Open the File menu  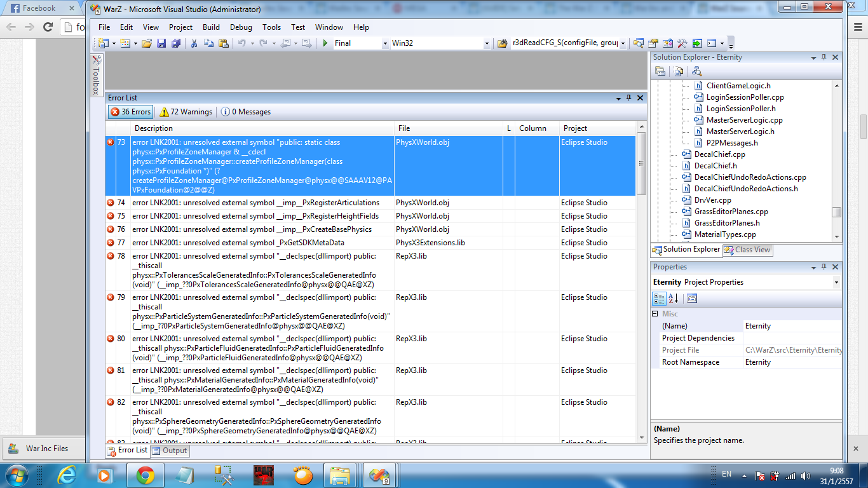pyautogui.click(x=104, y=27)
